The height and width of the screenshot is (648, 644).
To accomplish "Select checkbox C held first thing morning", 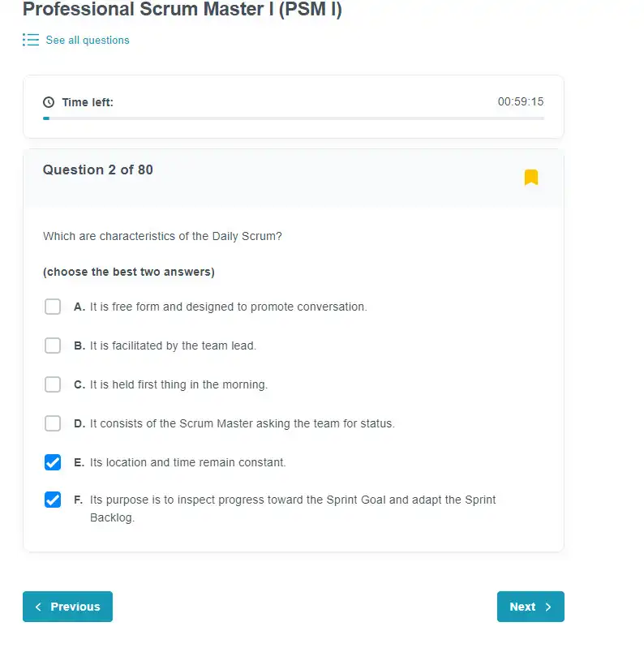I will (x=53, y=384).
